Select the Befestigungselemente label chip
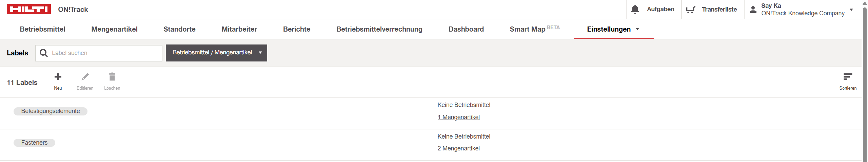 pos(51,111)
